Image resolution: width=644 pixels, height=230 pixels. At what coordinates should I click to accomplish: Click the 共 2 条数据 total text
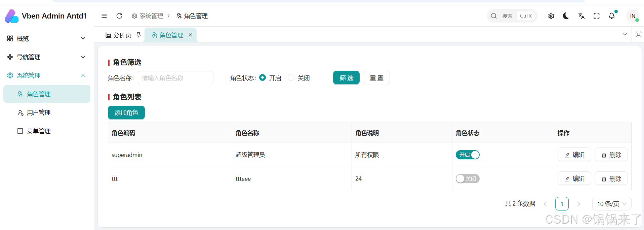(x=520, y=204)
